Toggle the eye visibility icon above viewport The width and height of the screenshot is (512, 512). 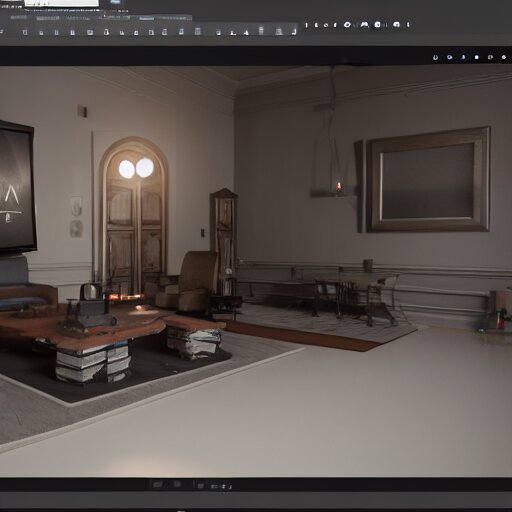point(450,57)
